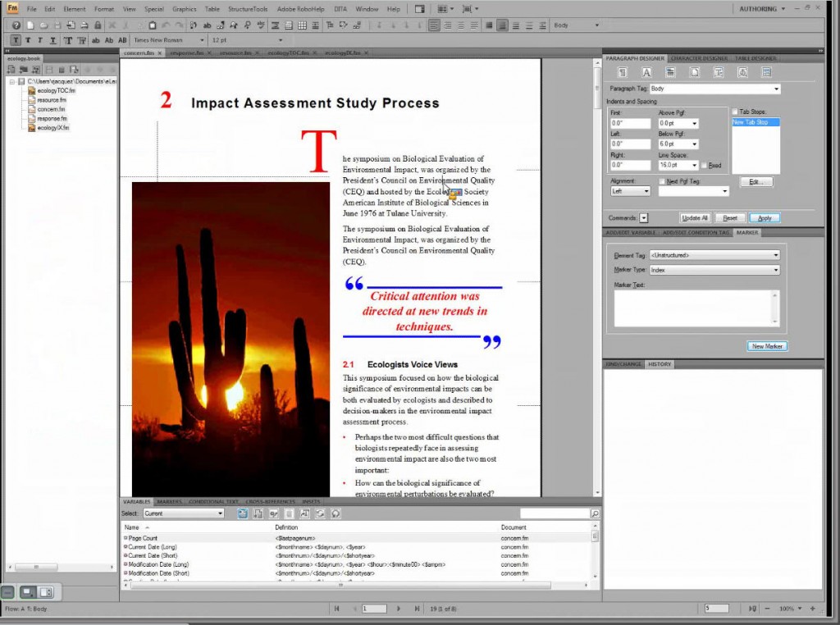Open Basic properties icon in Paragraph Designer

click(623, 72)
